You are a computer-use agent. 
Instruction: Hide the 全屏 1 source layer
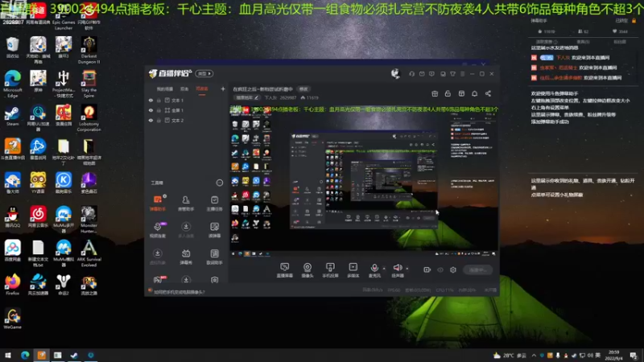(151, 110)
